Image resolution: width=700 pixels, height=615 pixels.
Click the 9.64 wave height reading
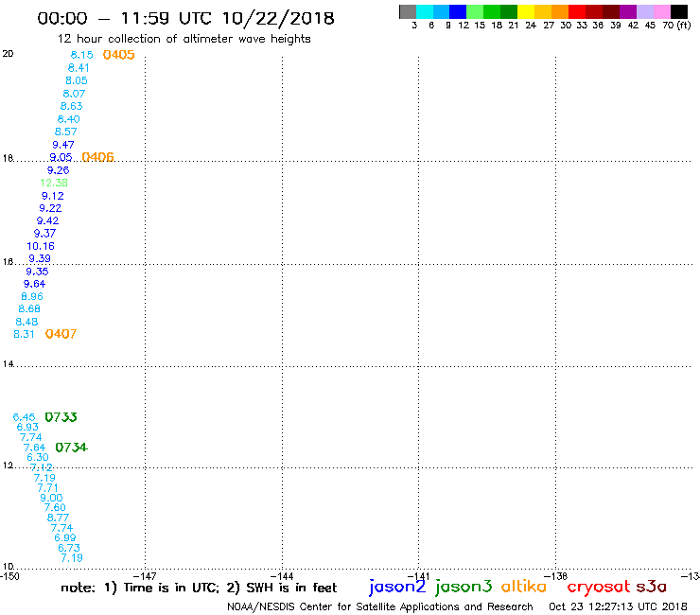[34, 284]
